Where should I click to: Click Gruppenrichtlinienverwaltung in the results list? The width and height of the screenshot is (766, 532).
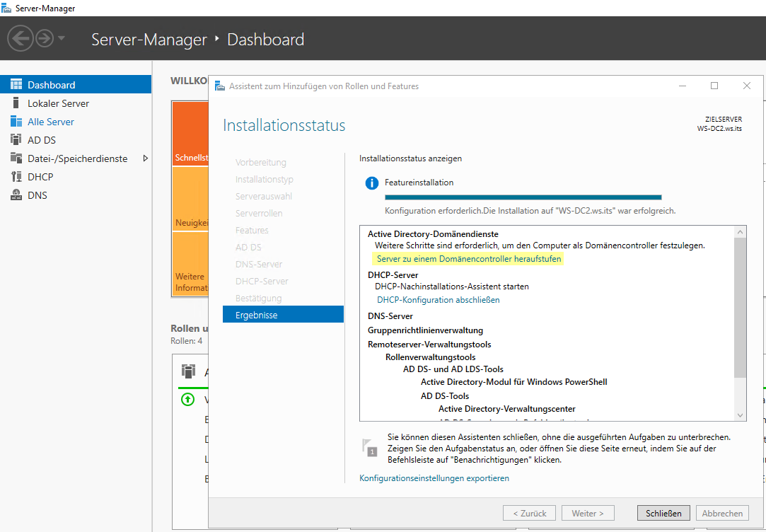coord(425,330)
